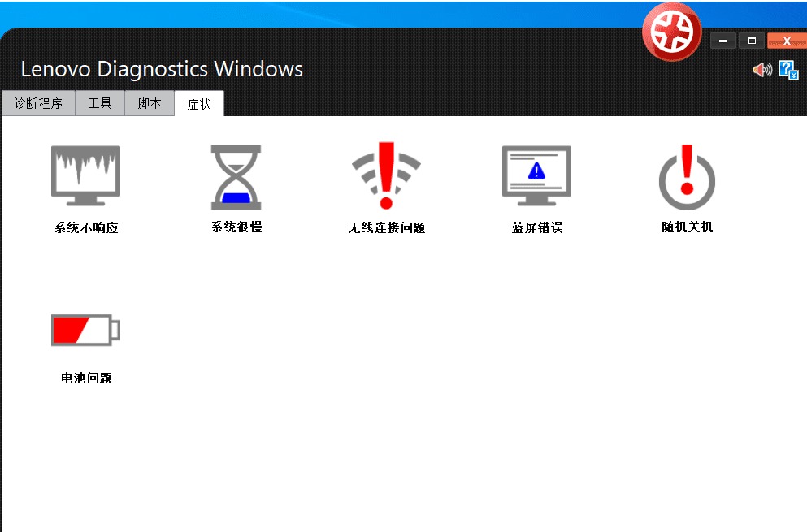807x532 pixels.
Task: Launch the 无线连接问题 wireless warning icon
Action: (x=387, y=175)
